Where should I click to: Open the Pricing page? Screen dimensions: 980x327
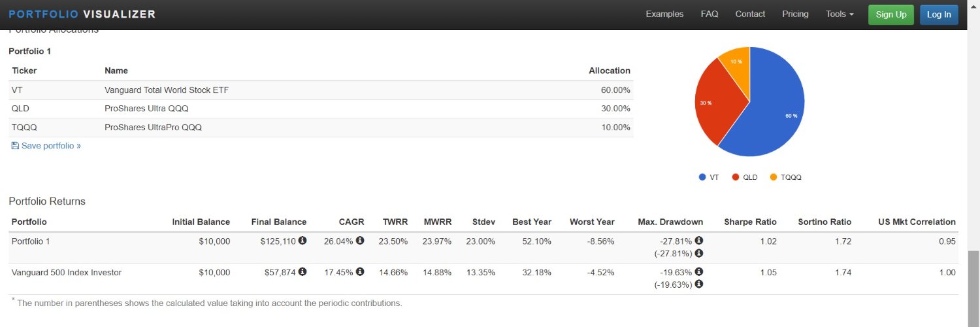(795, 14)
